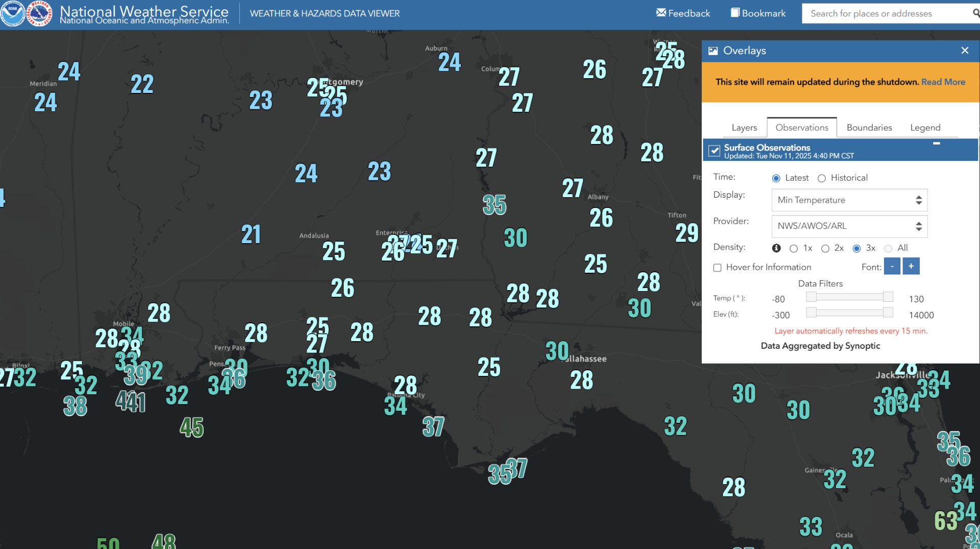Set density to 1x
980x549 pixels.
pyautogui.click(x=793, y=249)
